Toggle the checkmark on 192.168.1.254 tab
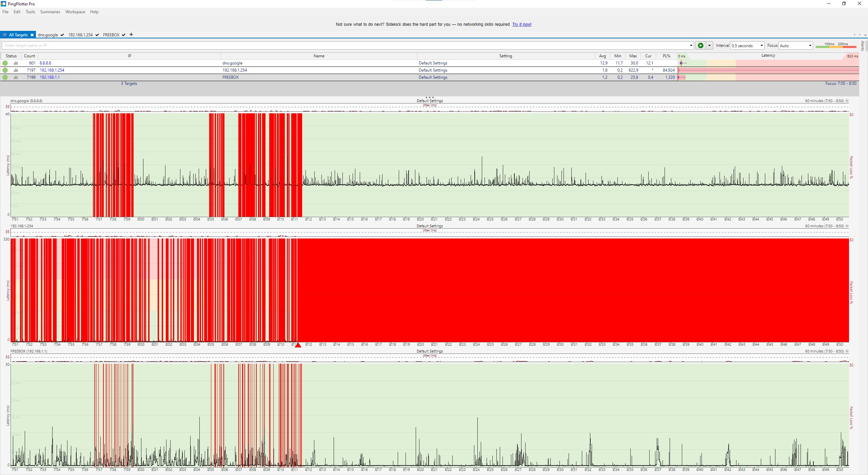This screenshot has height=475, width=868. [x=97, y=35]
